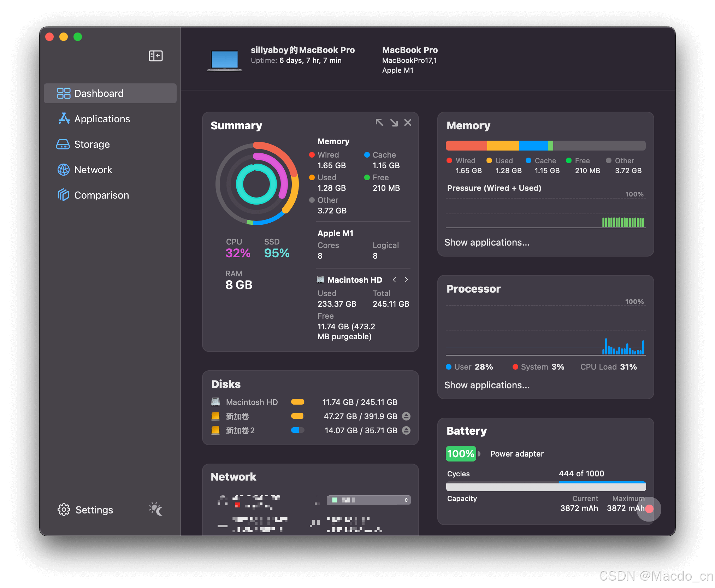This screenshot has height=588, width=715.
Task: Click the 100% battery badge
Action: pos(461,454)
